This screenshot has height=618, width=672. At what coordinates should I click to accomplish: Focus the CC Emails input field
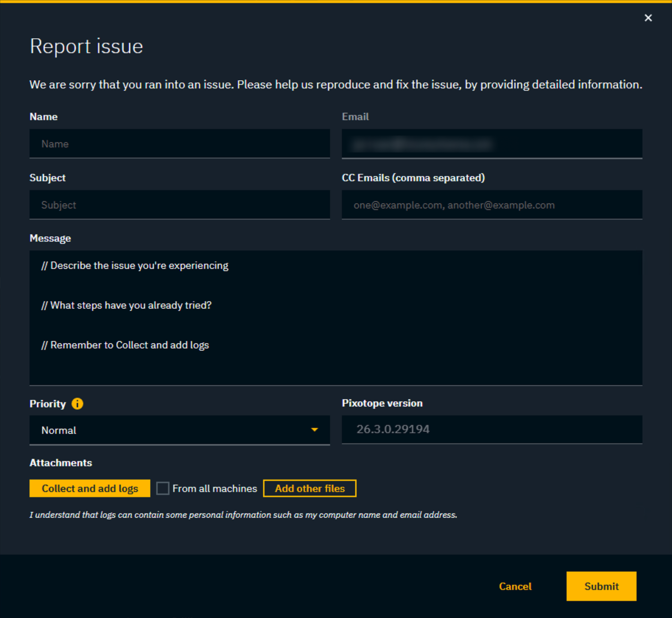pos(492,205)
